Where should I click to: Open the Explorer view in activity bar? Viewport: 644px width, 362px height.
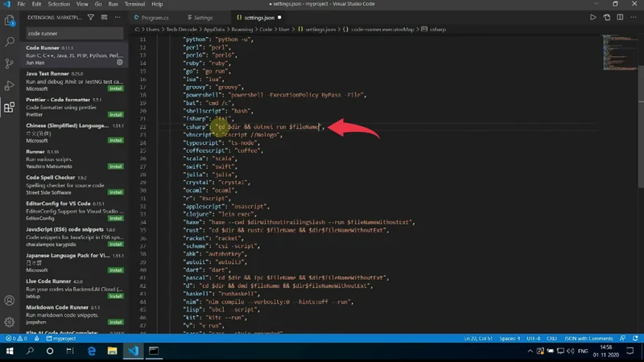pyautogui.click(x=10, y=19)
